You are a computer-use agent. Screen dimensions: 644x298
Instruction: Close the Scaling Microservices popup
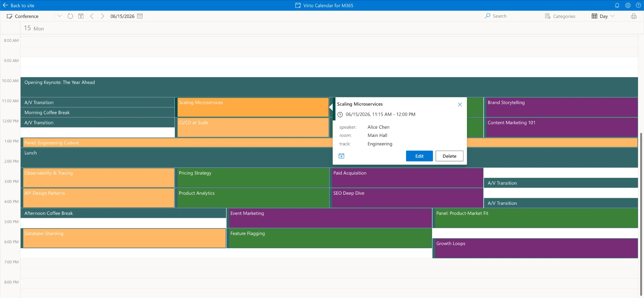(x=460, y=104)
